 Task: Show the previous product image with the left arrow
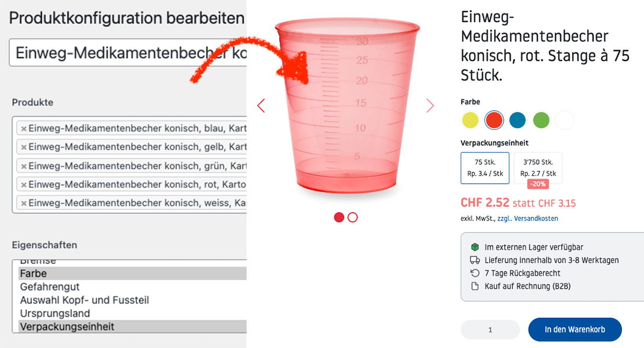pos(261,105)
